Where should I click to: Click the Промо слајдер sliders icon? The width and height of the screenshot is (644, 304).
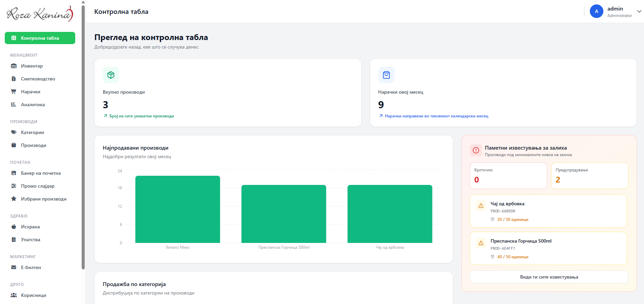click(x=14, y=186)
